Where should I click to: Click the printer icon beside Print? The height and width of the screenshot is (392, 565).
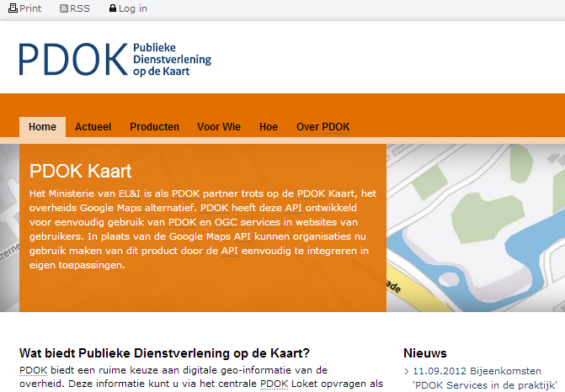13,8
